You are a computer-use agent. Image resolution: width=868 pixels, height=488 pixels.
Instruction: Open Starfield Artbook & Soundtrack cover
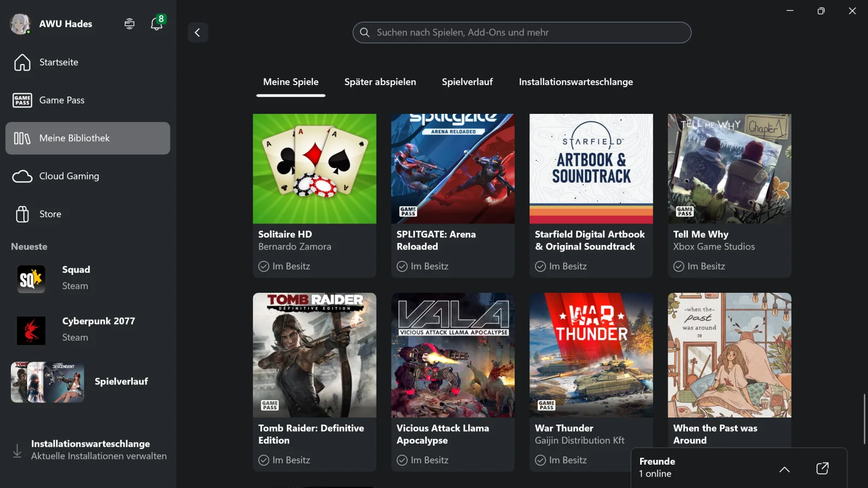coord(591,169)
